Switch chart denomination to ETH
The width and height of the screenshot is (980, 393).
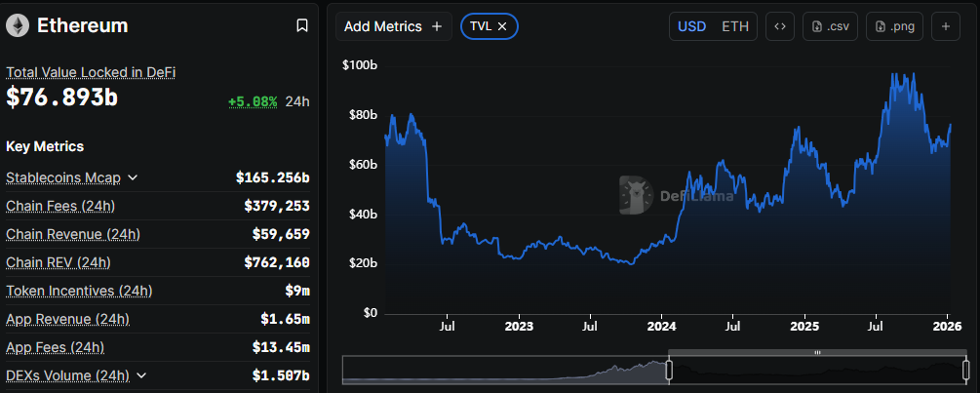click(735, 26)
